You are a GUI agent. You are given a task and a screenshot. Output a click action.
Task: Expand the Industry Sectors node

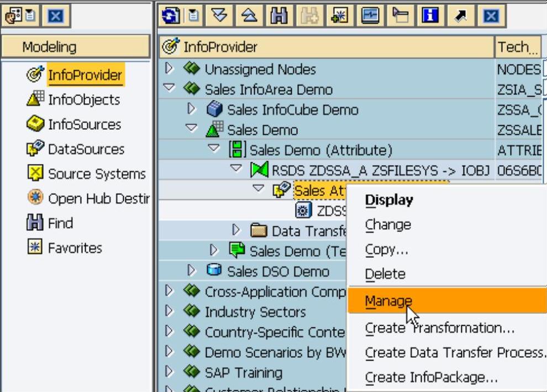[x=169, y=311]
